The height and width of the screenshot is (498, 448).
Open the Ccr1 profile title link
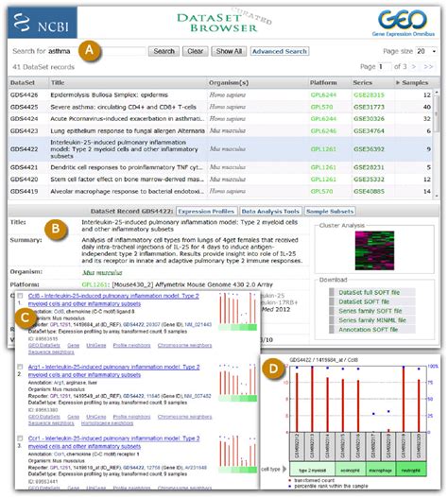tap(113, 442)
